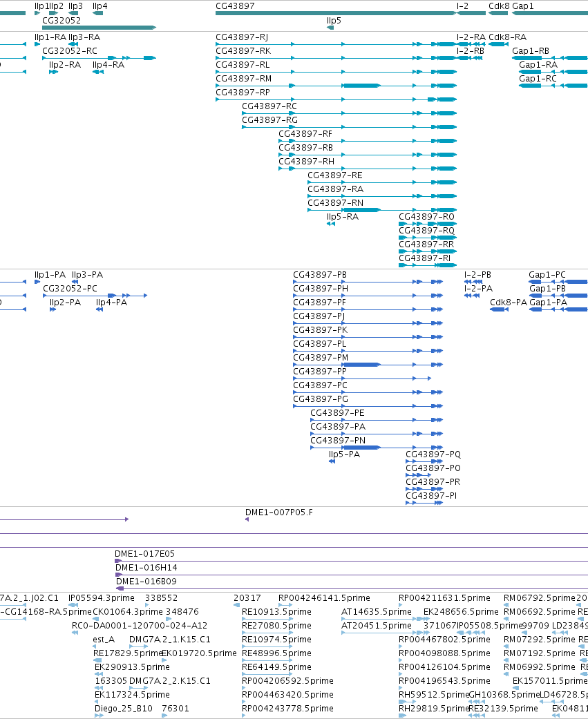Click the Cdk8-PA protein label

[x=509, y=303]
